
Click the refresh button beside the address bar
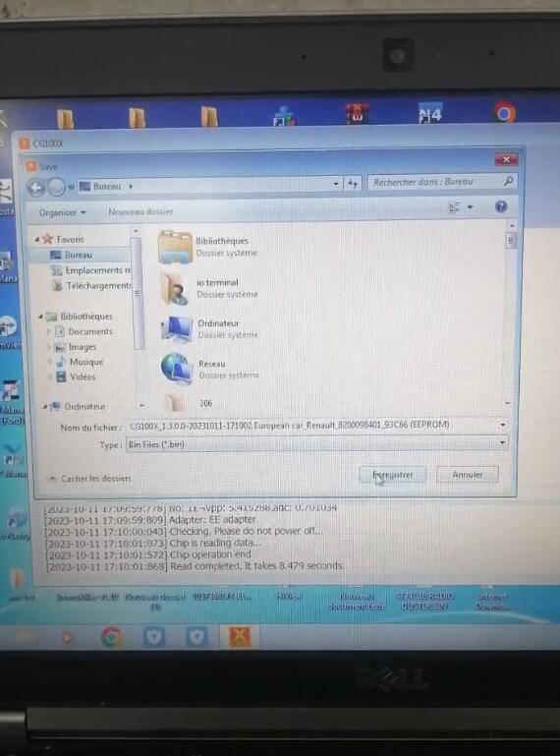tap(353, 183)
